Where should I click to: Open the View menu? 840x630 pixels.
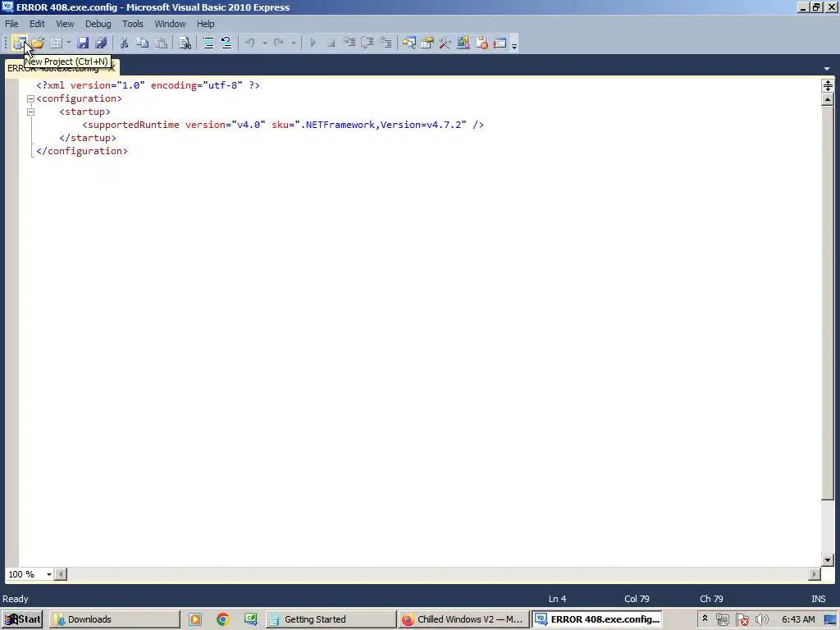coord(66,24)
